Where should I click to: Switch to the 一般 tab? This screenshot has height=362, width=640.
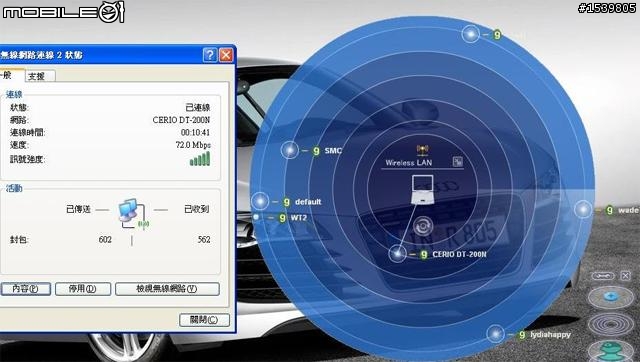coord(11,75)
